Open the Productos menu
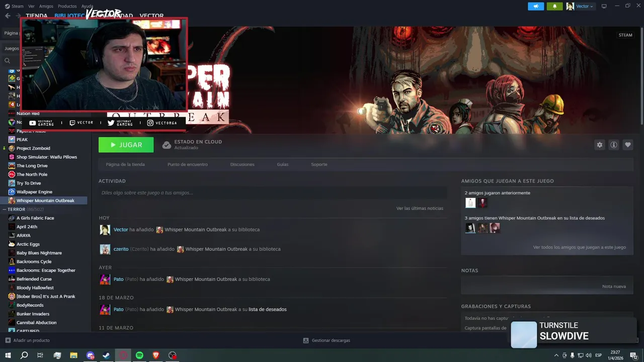The width and height of the screenshot is (644, 362). pyautogui.click(x=67, y=6)
